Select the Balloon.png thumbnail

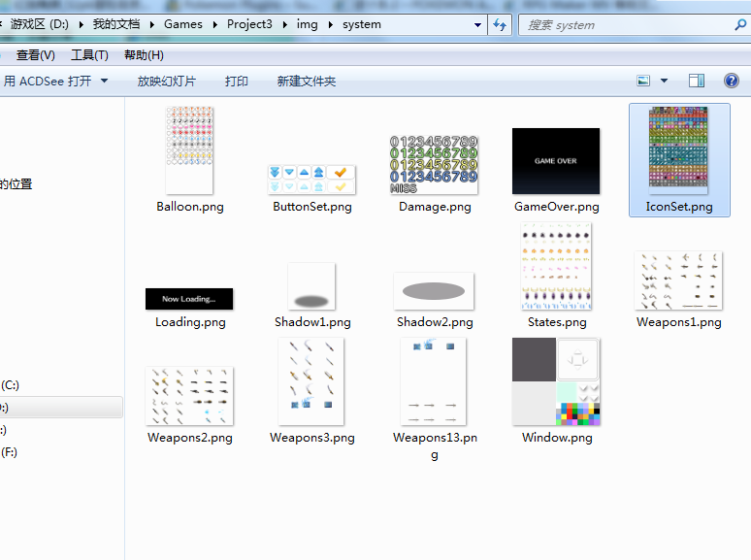tap(189, 149)
